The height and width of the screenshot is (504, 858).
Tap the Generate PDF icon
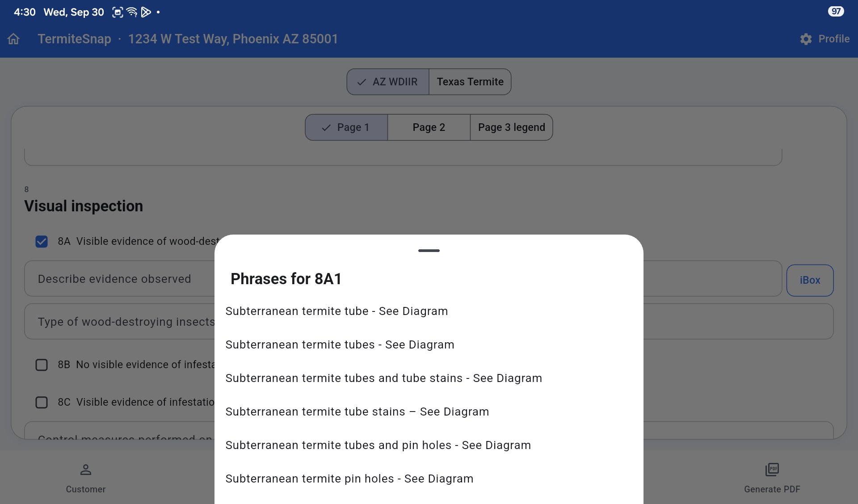(772, 470)
